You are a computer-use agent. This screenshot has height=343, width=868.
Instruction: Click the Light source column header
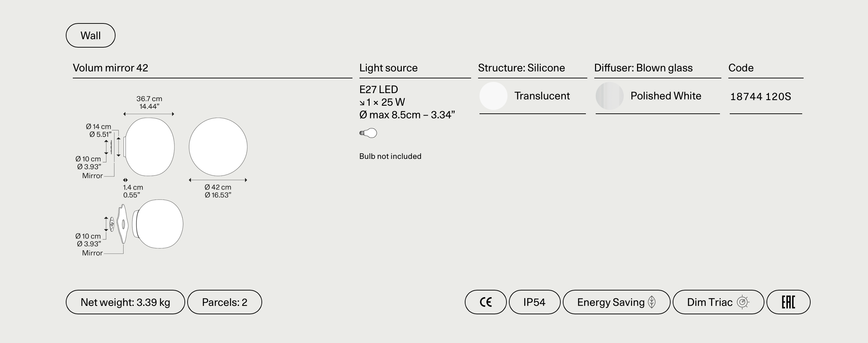coord(388,68)
